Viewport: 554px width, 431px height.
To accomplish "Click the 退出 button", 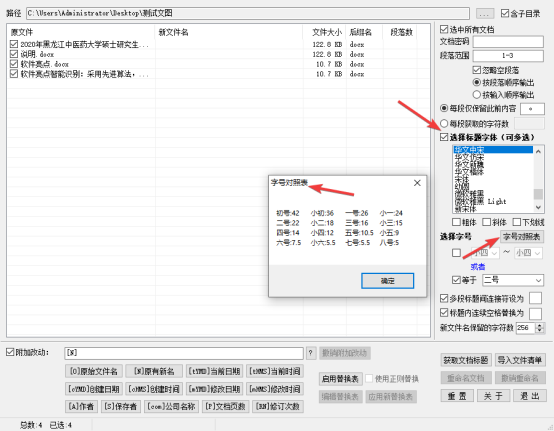I will (x=529, y=396).
